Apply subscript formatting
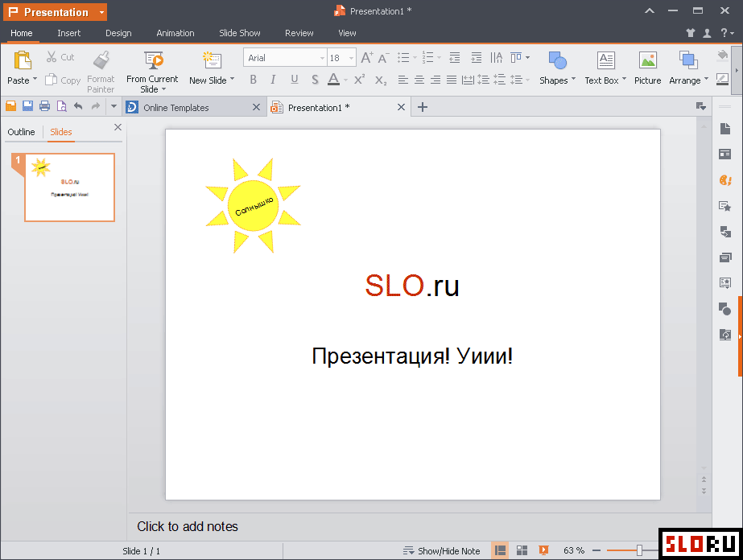 tap(381, 80)
